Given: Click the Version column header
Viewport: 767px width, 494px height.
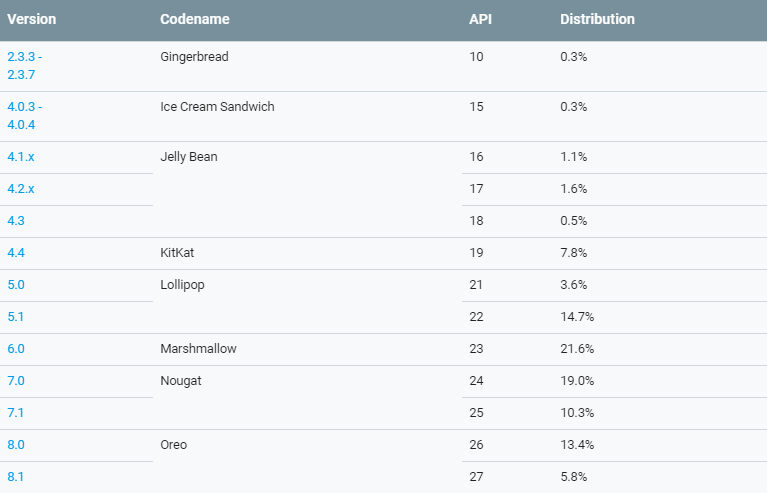Looking at the screenshot, I should pyautogui.click(x=31, y=19).
